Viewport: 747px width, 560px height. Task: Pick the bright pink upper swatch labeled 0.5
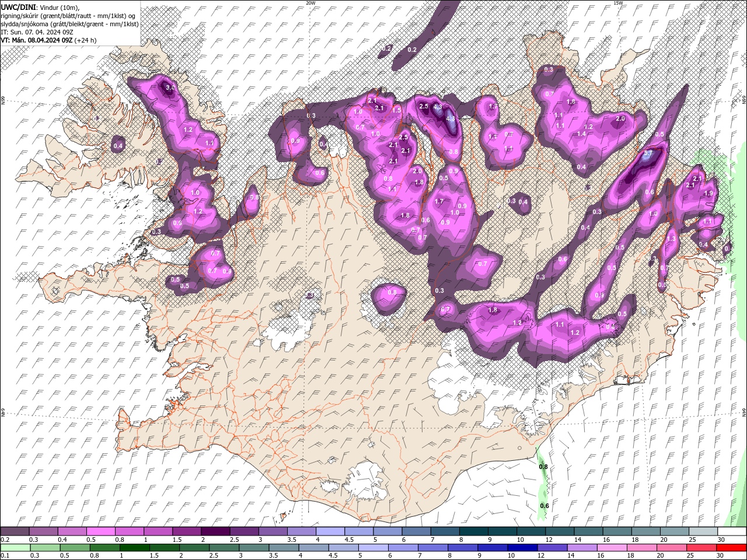click(101, 531)
